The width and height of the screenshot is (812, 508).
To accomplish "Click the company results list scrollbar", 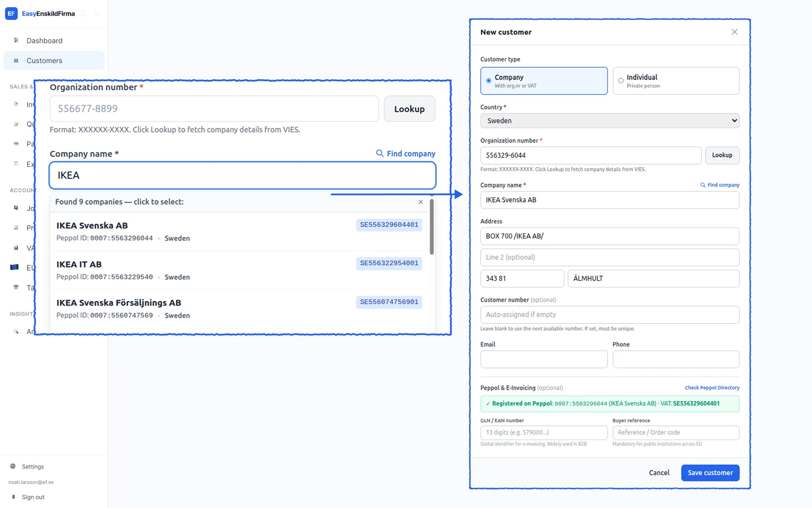I will pos(431,226).
